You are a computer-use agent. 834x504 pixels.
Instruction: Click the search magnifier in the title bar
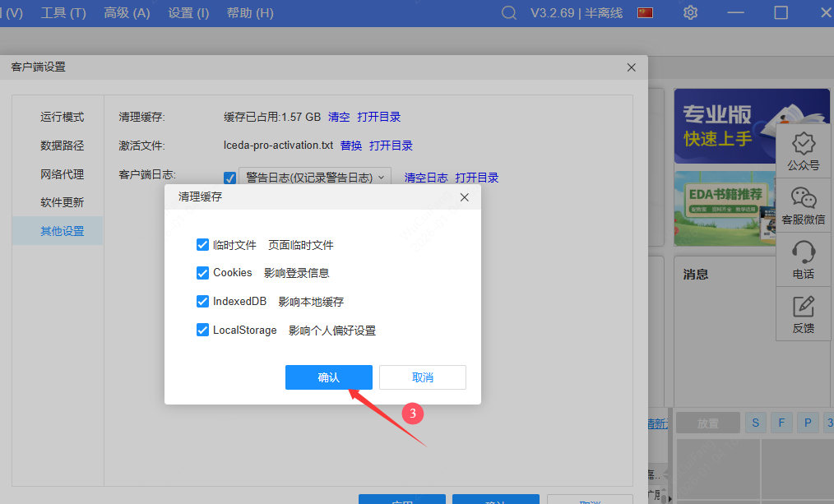click(x=508, y=12)
